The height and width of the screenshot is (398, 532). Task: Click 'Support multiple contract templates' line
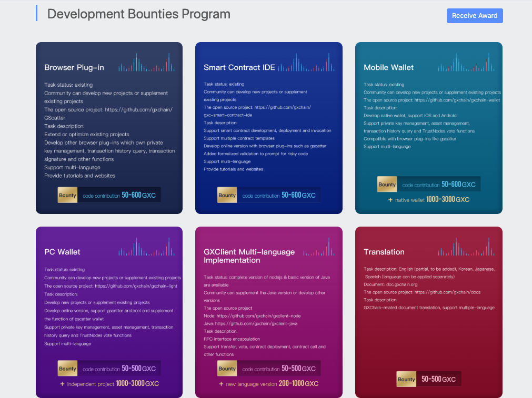tap(239, 138)
